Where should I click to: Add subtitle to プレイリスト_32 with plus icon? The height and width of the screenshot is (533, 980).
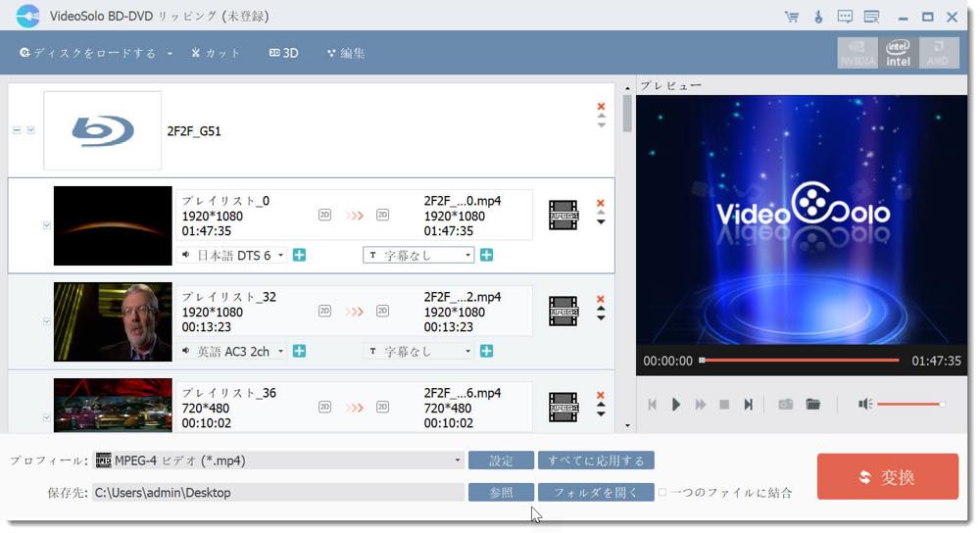pyautogui.click(x=486, y=351)
